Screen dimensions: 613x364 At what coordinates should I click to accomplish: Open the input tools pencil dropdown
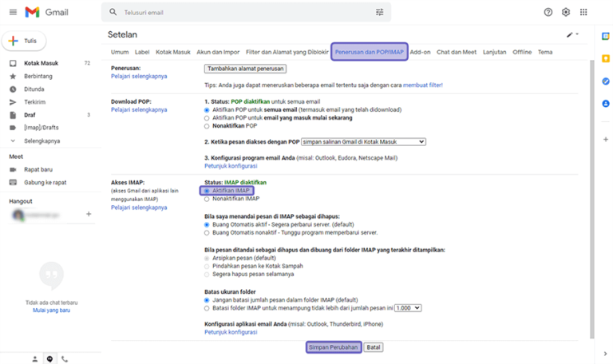click(x=572, y=34)
